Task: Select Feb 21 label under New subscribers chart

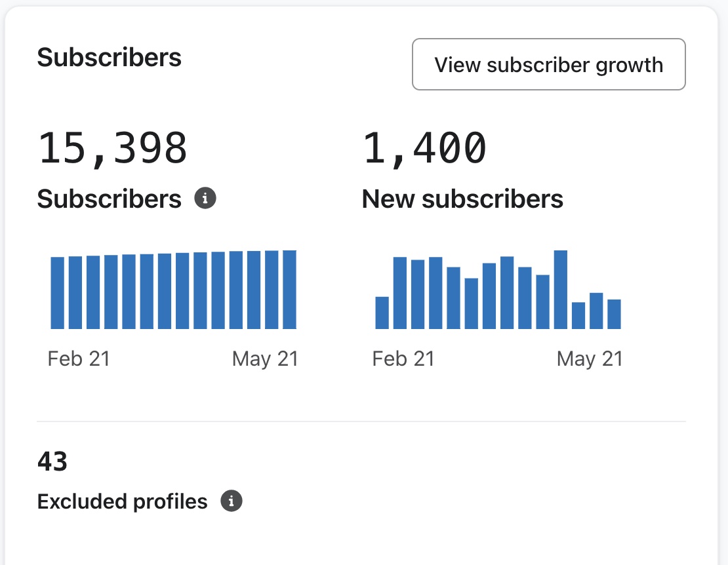Action: click(403, 359)
